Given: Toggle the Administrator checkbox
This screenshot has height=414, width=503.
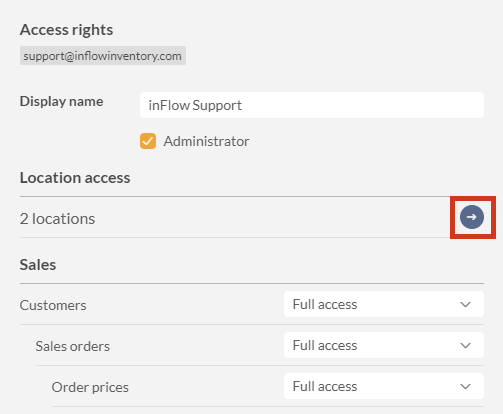Looking at the screenshot, I should (x=148, y=141).
